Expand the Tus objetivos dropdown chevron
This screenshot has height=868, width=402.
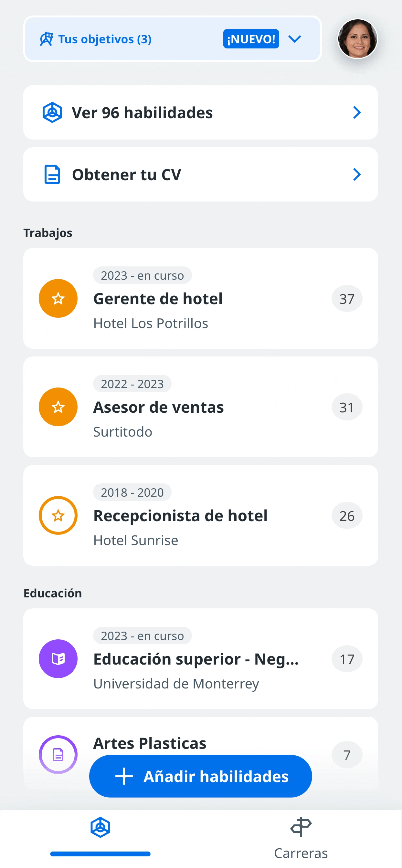(x=294, y=39)
